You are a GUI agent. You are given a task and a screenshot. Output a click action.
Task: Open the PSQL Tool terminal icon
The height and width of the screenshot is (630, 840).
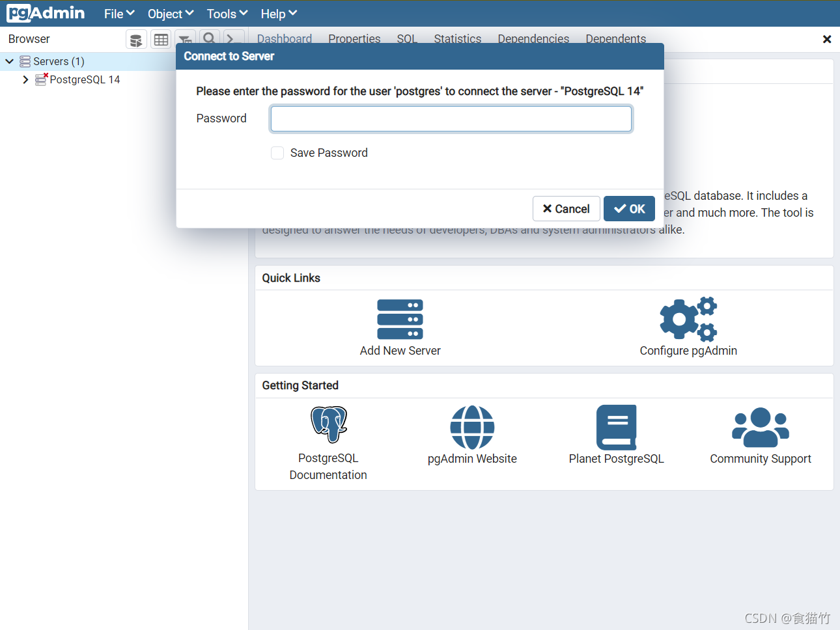(232, 38)
